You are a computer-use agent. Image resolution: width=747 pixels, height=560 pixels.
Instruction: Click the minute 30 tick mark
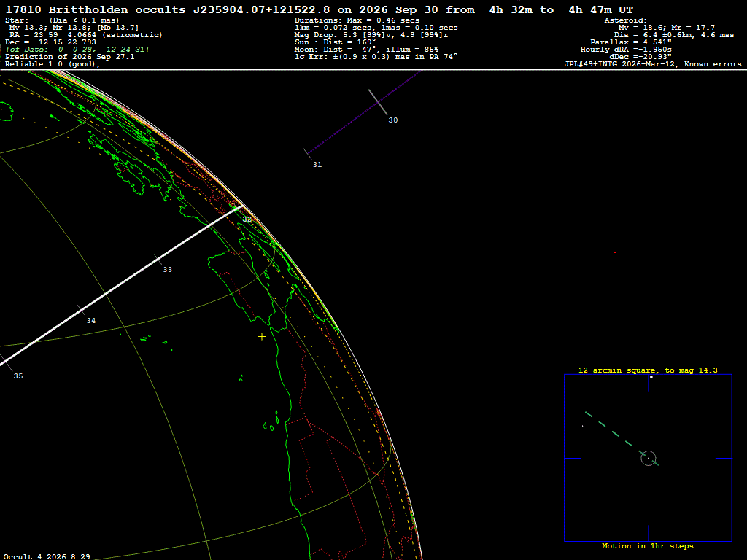pos(379,102)
